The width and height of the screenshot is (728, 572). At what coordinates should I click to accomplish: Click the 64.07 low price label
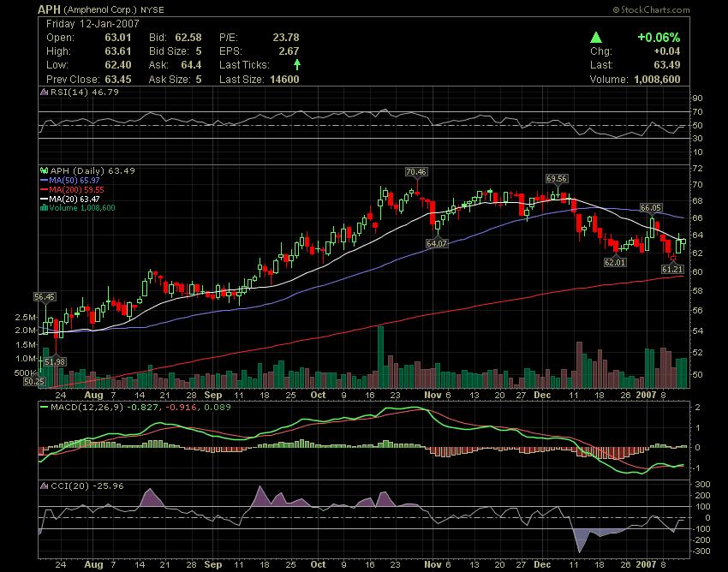click(437, 243)
